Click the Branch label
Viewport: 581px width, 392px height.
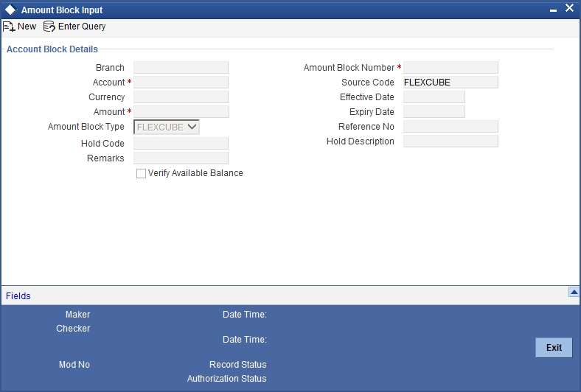click(110, 67)
